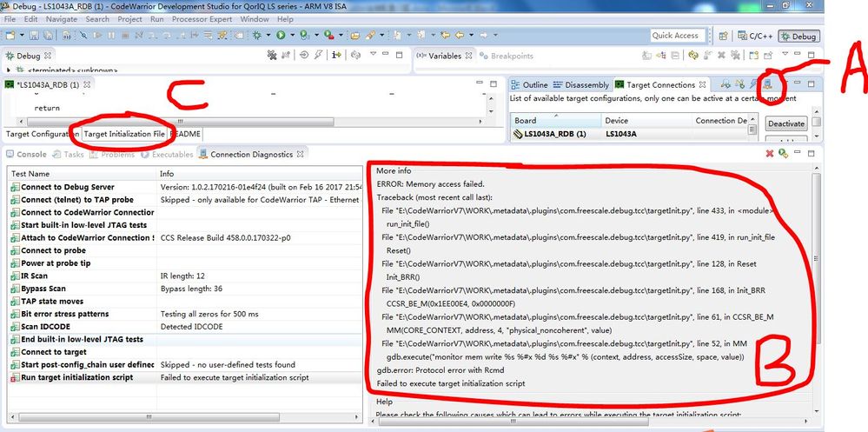Click the New toolbar icon

pos(10,35)
